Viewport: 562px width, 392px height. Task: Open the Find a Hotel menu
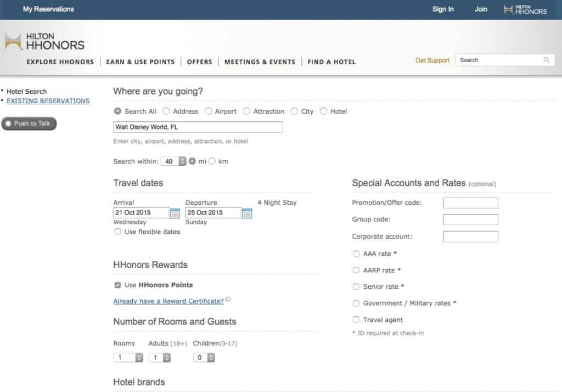pos(331,62)
